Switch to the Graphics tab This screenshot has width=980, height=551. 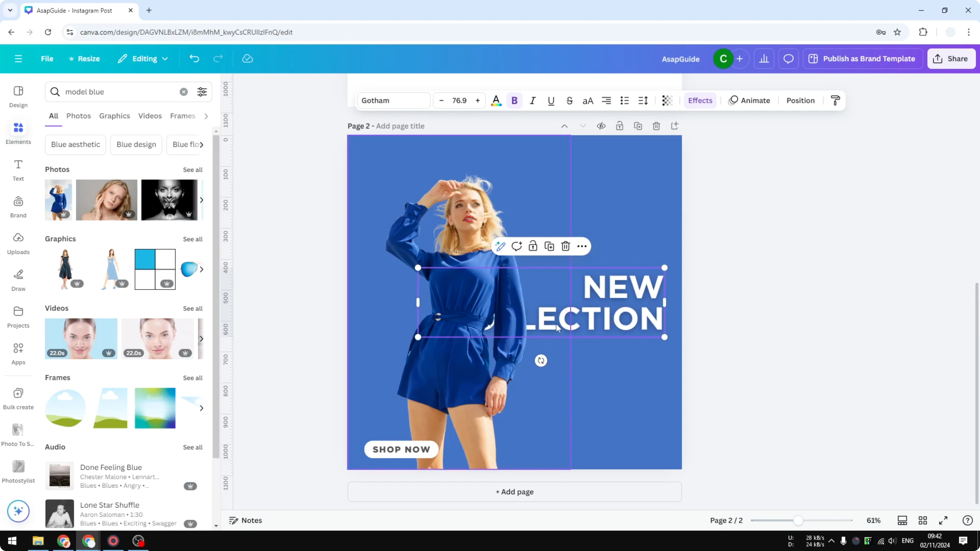click(x=115, y=116)
